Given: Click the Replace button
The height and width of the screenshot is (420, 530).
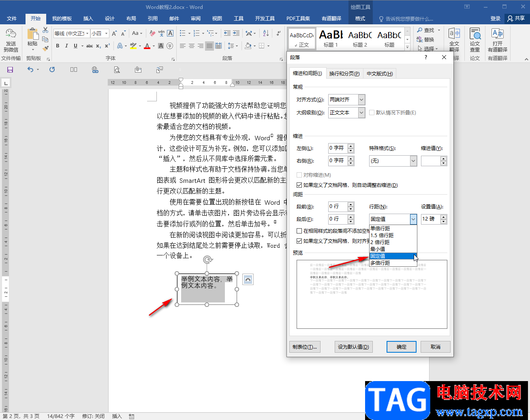Looking at the screenshot, I should [x=425, y=40].
